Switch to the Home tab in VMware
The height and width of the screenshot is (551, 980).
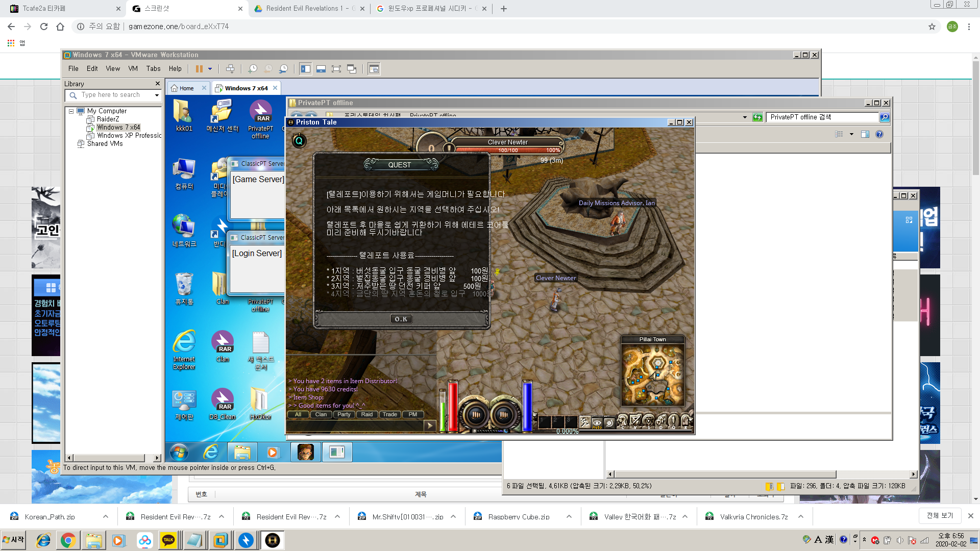186,88
